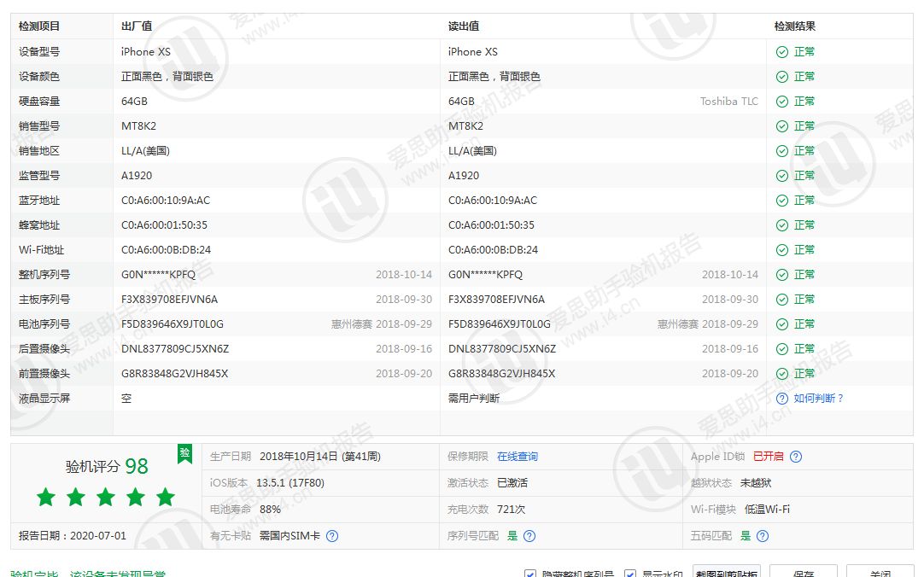Open the help icon next to 序列号匹配
The image size is (924, 577).
[x=529, y=536]
